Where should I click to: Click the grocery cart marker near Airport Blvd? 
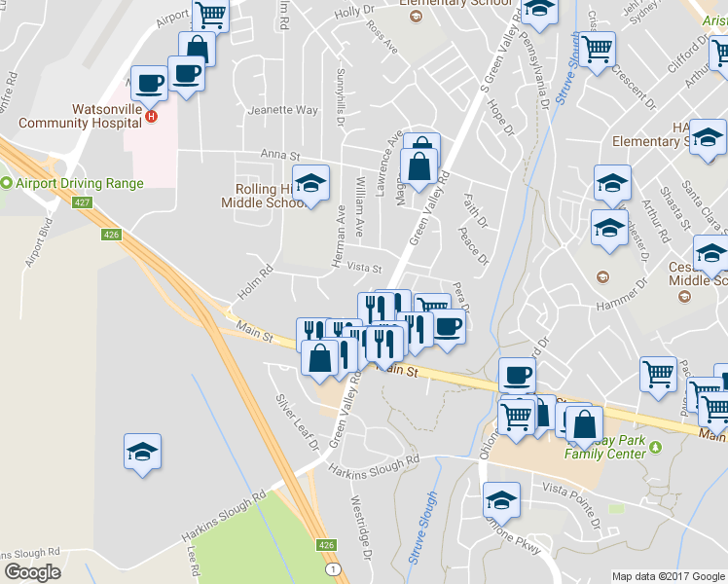(x=211, y=14)
